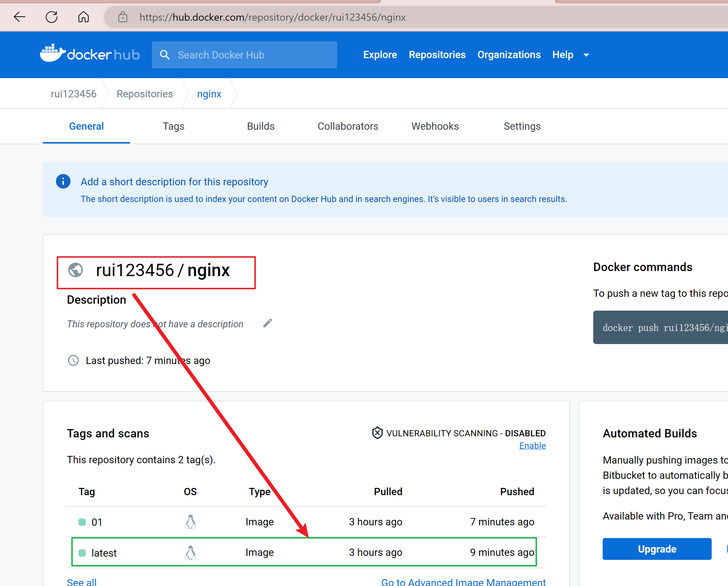Switch to the Collaborators tab
This screenshot has height=586, width=728.
(x=348, y=126)
